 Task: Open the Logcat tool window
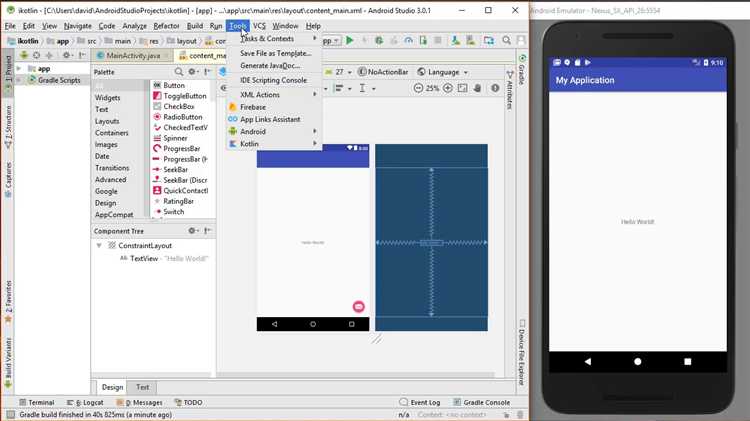pyautogui.click(x=85, y=402)
